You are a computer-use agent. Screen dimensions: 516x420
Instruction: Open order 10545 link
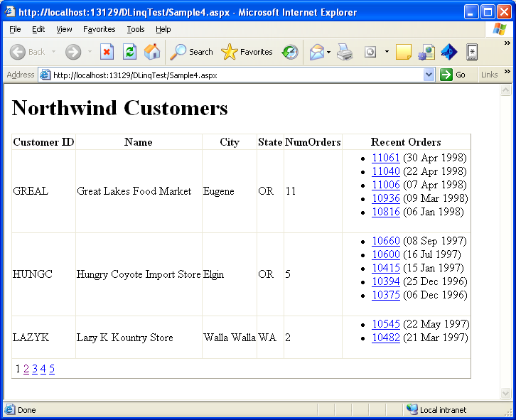386,324
